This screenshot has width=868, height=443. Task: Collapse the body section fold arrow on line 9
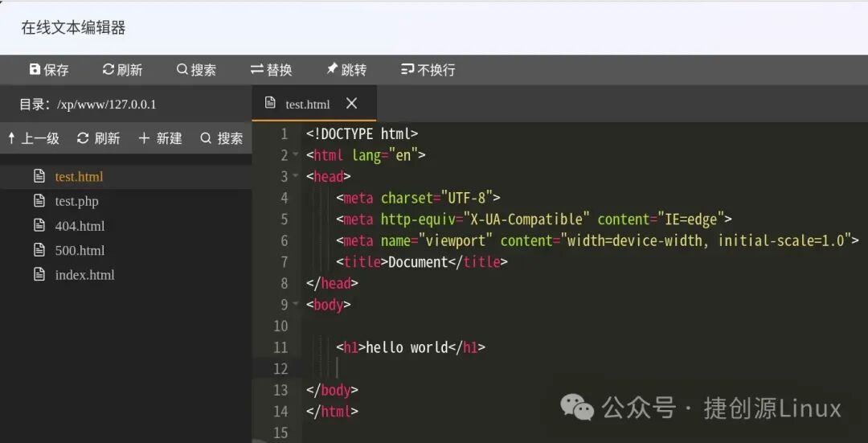296,304
